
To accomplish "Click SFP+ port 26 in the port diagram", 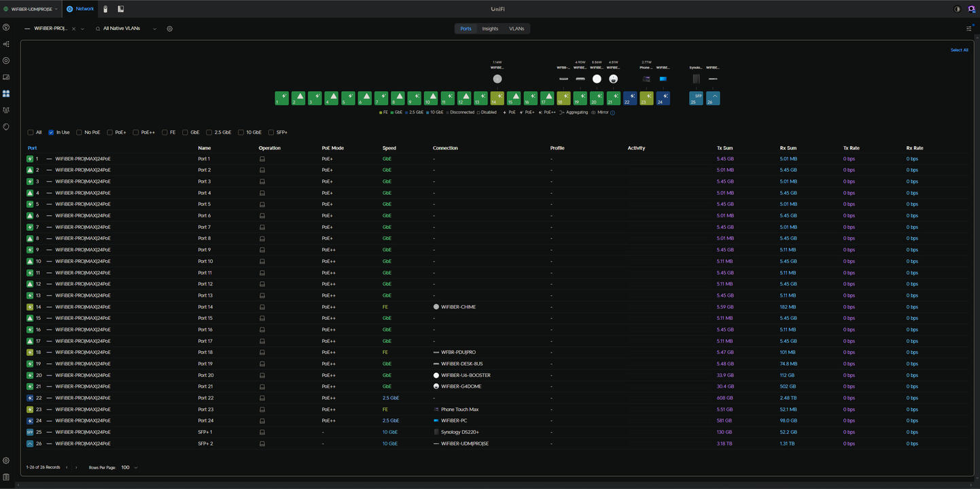I will (712, 98).
